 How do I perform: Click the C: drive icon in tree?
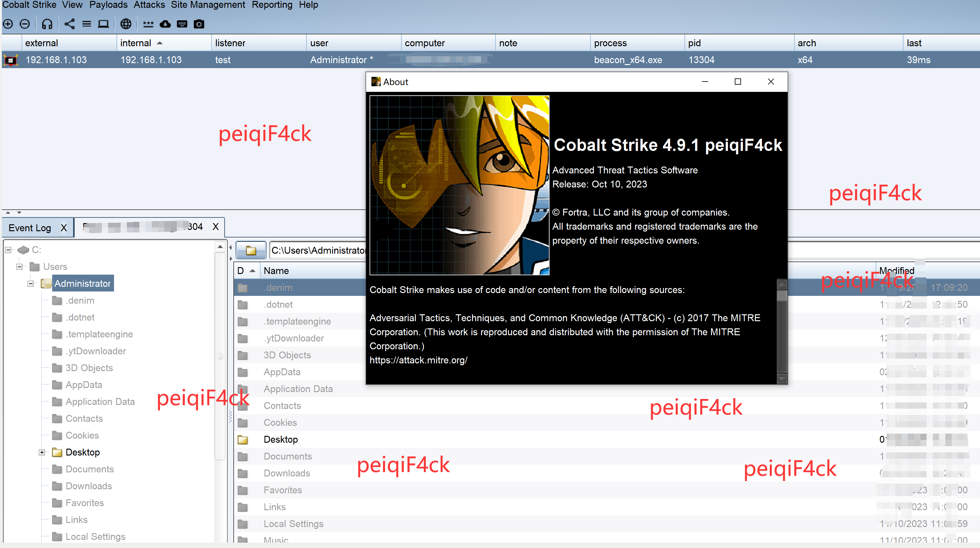pyautogui.click(x=23, y=250)
